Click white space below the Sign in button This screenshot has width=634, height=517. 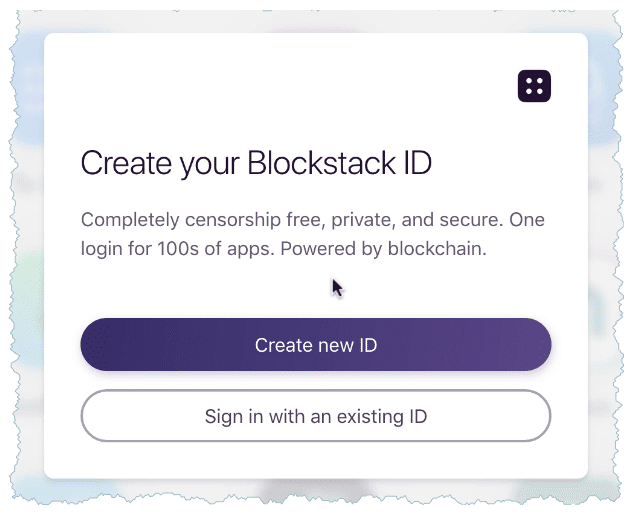tap(315, 460)
